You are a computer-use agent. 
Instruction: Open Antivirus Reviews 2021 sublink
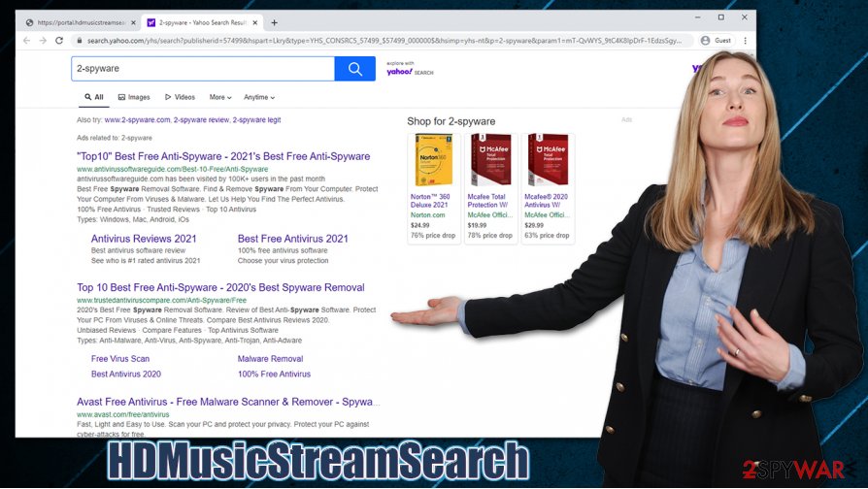click(144, 239)
